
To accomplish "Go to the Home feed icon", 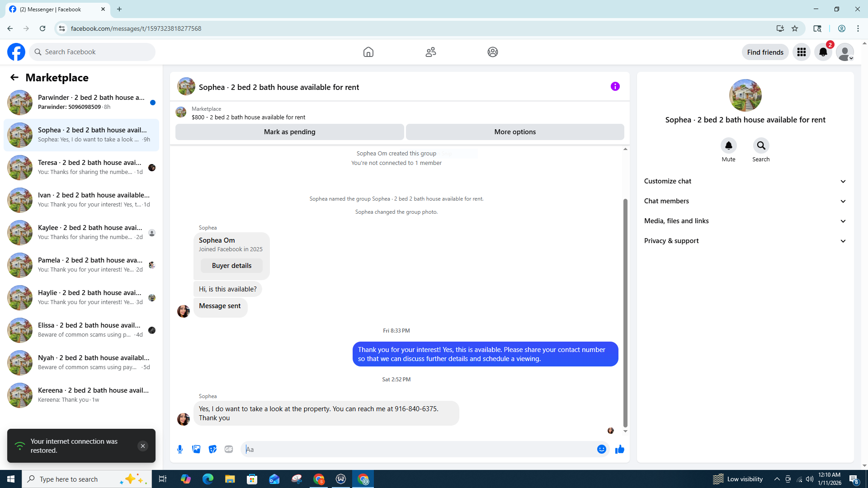I will [368, 52].
